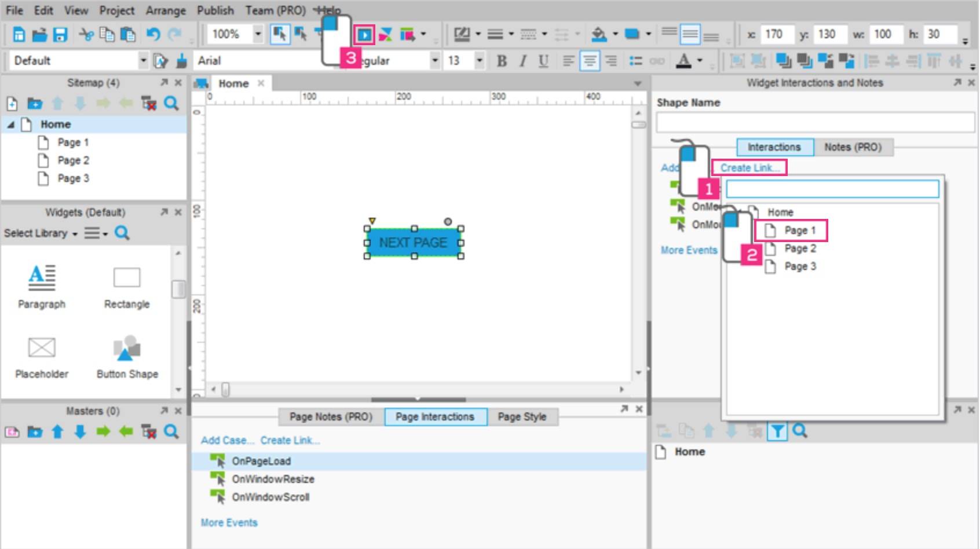This screenshot has width=980, height=549.
Task: Click the fill color bucket swatch
Action: pyautogui.click(x=599, y=35)
